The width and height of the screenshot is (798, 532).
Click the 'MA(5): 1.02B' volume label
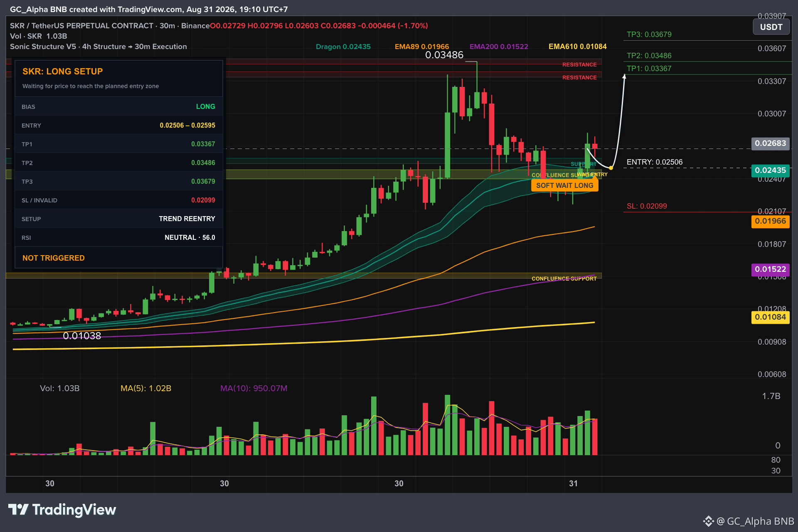[146, 388]
